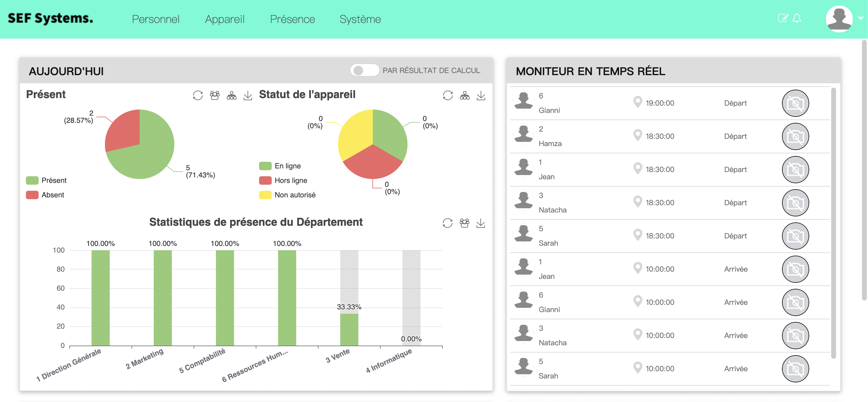The image size is (868, 402).
Task: Refresh the Présent pie chart
Action: tap(198, 95)
